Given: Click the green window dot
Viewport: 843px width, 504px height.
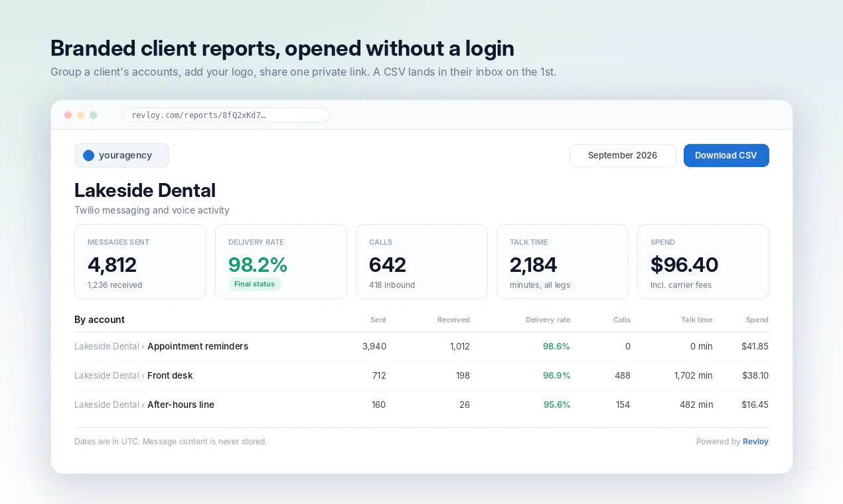Looking at the screenshot, I should pyautogui.click(x=93, y=115).
